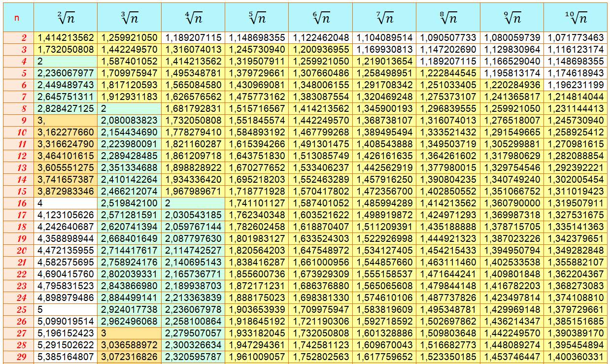Select cube root cell "3" in row 27
The height and width of the screenshot is (364, 610).
[x=129, y=333]
